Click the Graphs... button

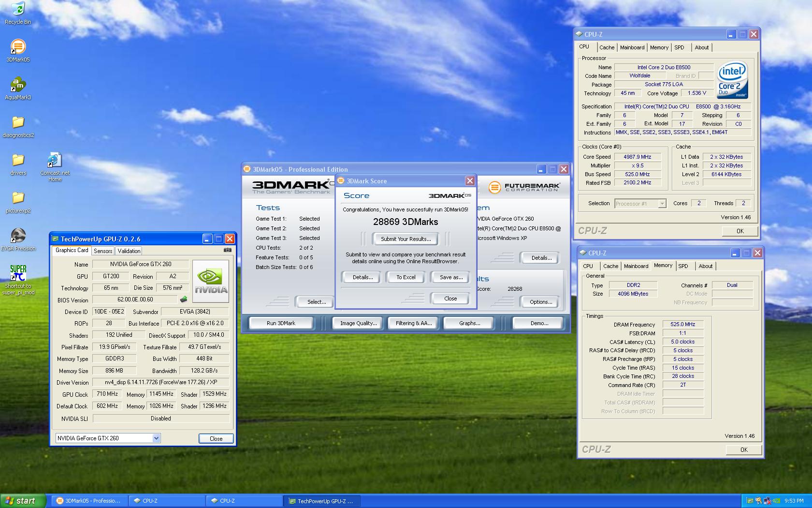click(469, 323)
